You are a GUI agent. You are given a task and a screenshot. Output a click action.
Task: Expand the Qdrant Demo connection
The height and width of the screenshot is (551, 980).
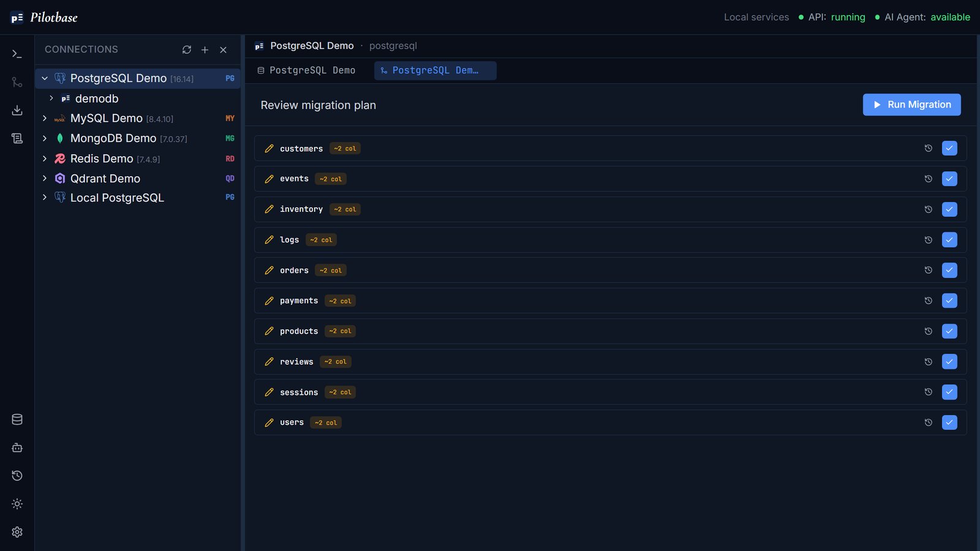click(x=45, y=178)
